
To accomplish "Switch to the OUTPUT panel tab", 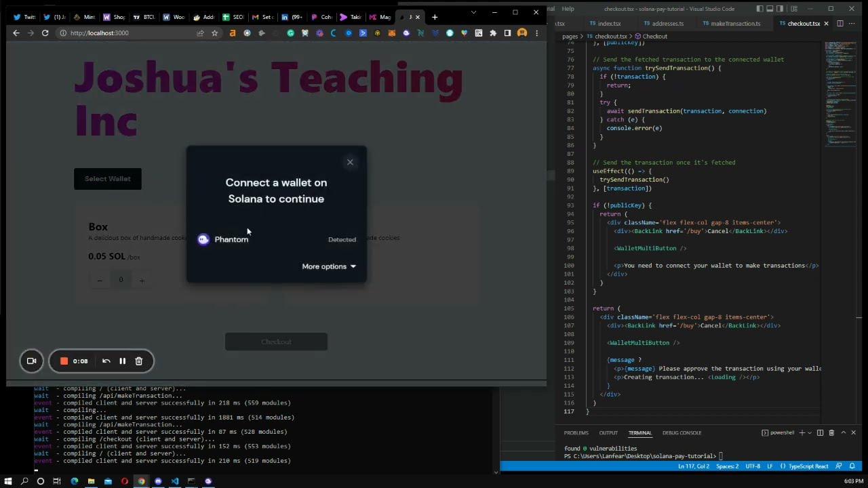I will point(608,433).
